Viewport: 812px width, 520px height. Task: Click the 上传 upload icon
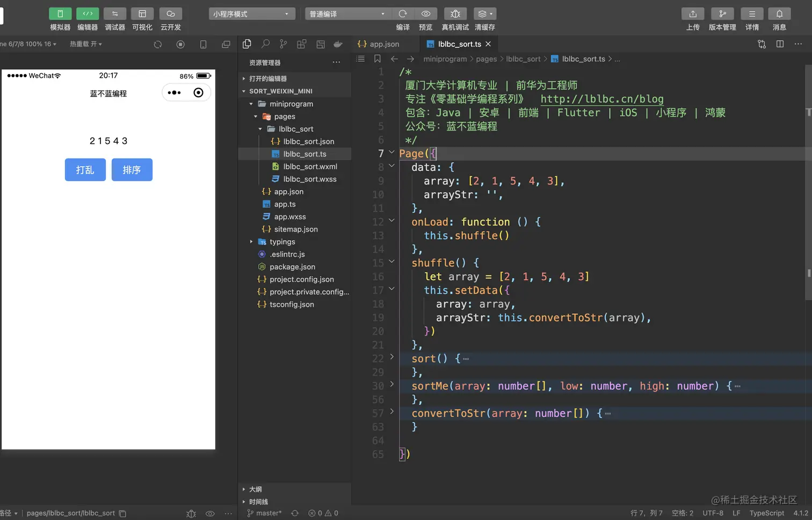693,13
